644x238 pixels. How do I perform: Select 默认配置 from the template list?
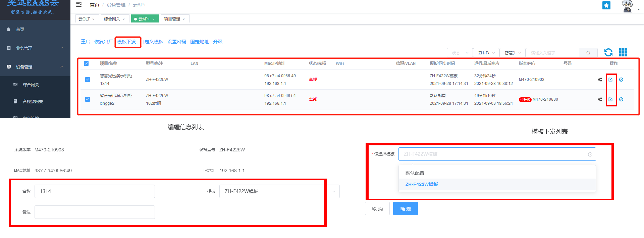coord(415,173)
